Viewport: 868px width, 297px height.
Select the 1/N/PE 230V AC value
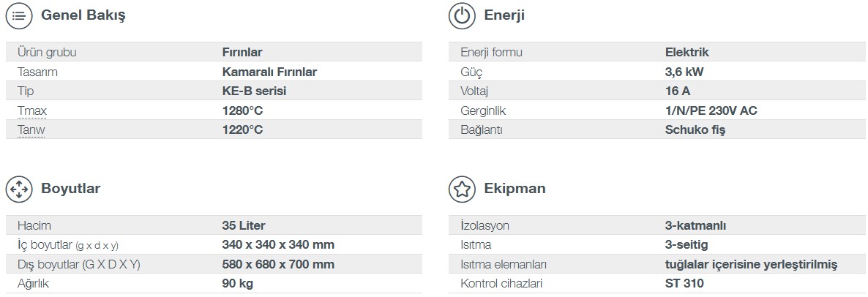(711, 110)
